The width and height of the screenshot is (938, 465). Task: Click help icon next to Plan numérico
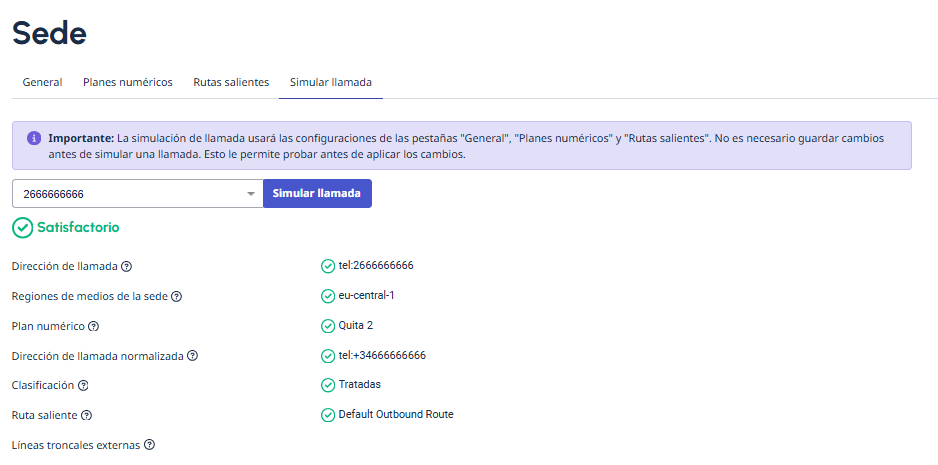point(94,326)
